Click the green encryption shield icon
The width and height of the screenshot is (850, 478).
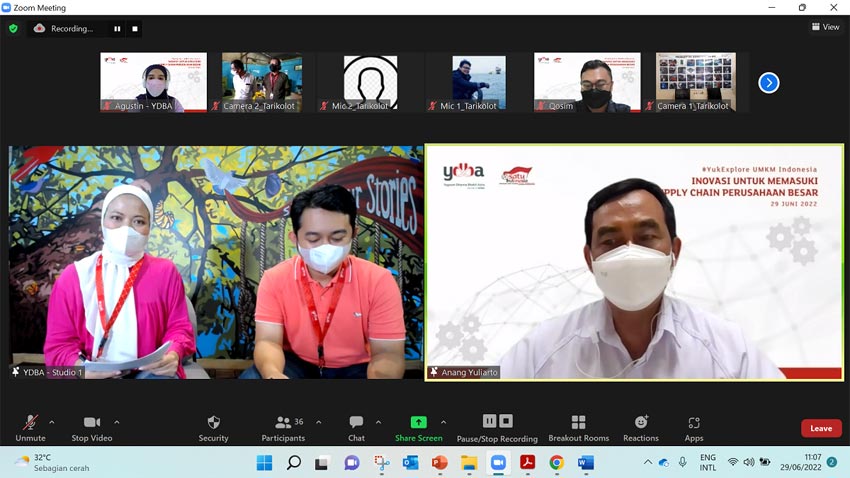pos(14,29)
